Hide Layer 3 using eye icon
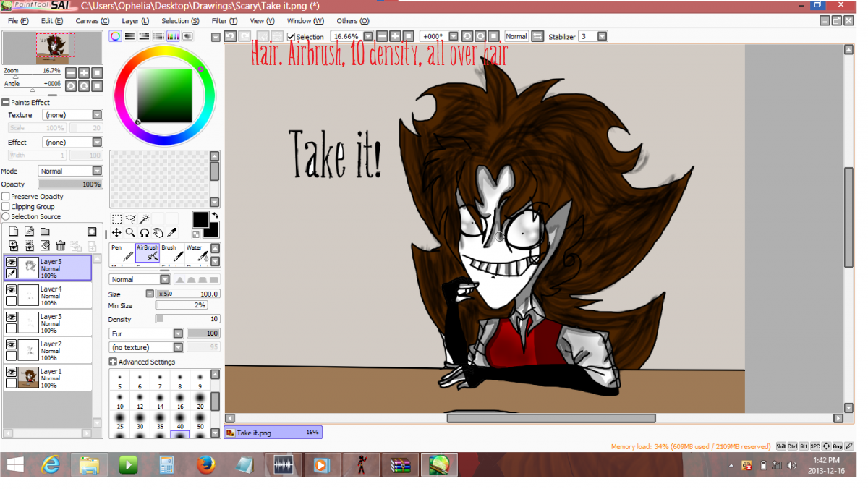 click(12, 317)
